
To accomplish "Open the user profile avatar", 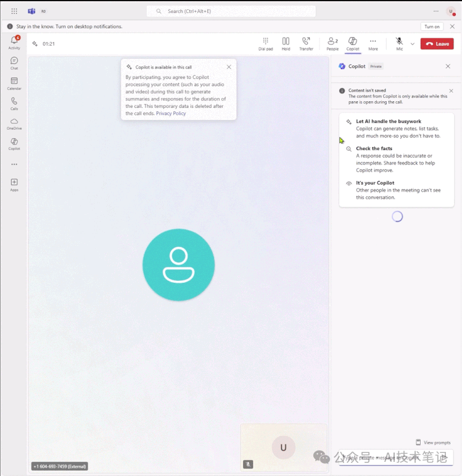I will (x=451, y=11).
